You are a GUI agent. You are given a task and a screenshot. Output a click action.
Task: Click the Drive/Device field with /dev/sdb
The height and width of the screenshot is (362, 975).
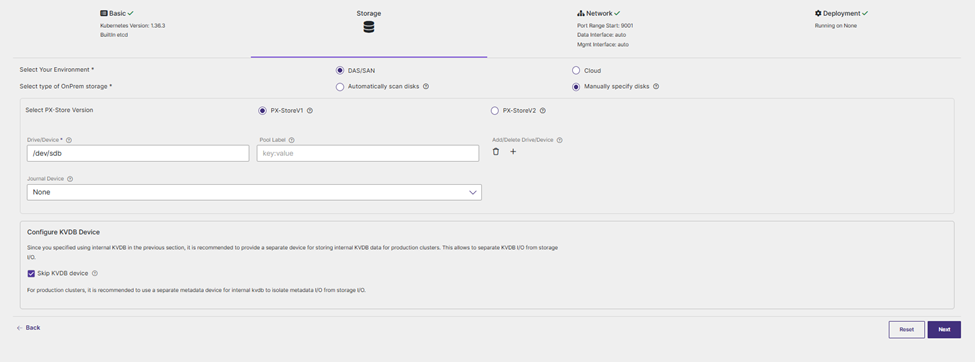tap(138, 153)
